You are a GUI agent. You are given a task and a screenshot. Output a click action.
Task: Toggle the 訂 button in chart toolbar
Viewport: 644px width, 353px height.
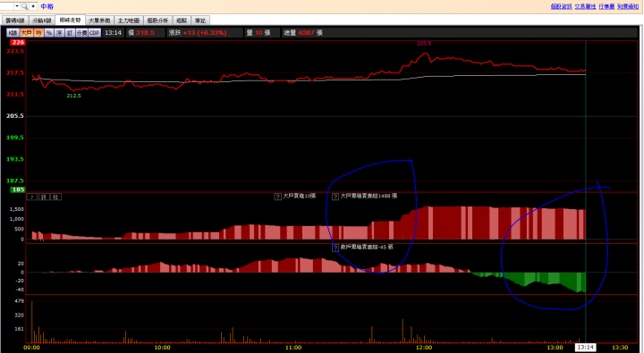click(x=71, y=33)
